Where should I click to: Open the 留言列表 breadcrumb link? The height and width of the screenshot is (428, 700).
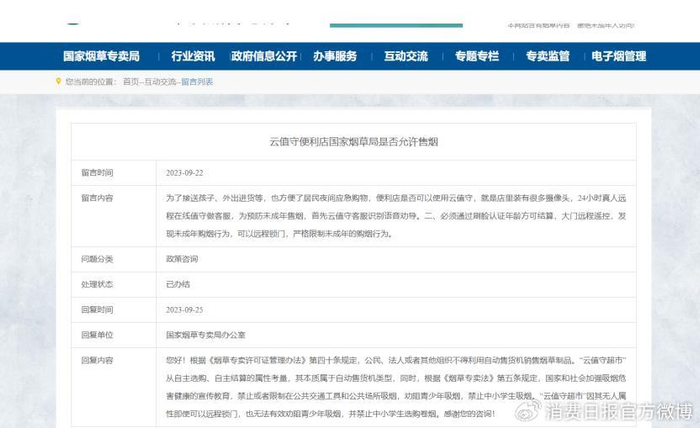(x=197, y=82)
